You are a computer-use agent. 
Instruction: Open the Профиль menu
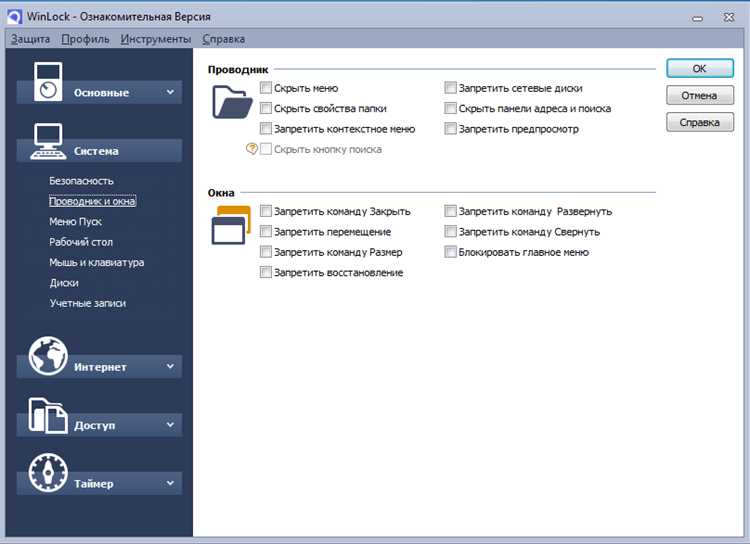[x=85, y=39]
